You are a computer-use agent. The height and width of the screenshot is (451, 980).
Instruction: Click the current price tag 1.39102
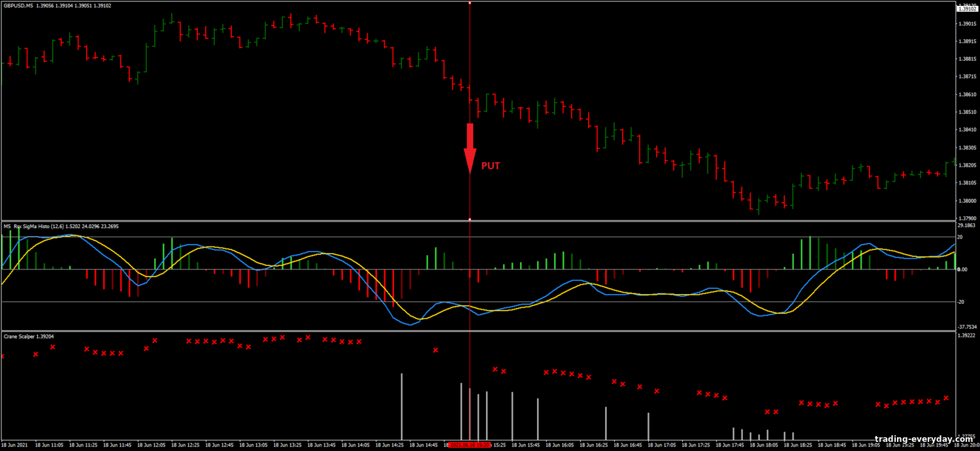966,8
